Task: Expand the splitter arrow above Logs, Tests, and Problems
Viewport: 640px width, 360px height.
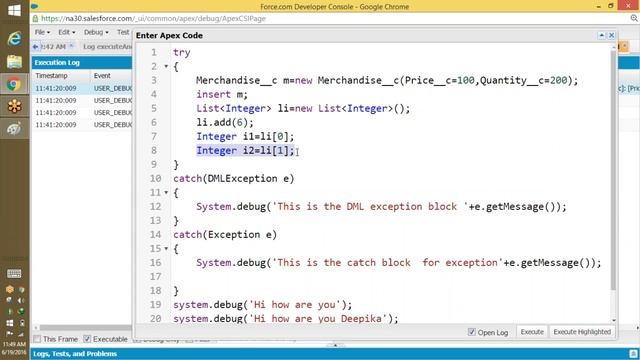Action: click(x=335, y=345)
